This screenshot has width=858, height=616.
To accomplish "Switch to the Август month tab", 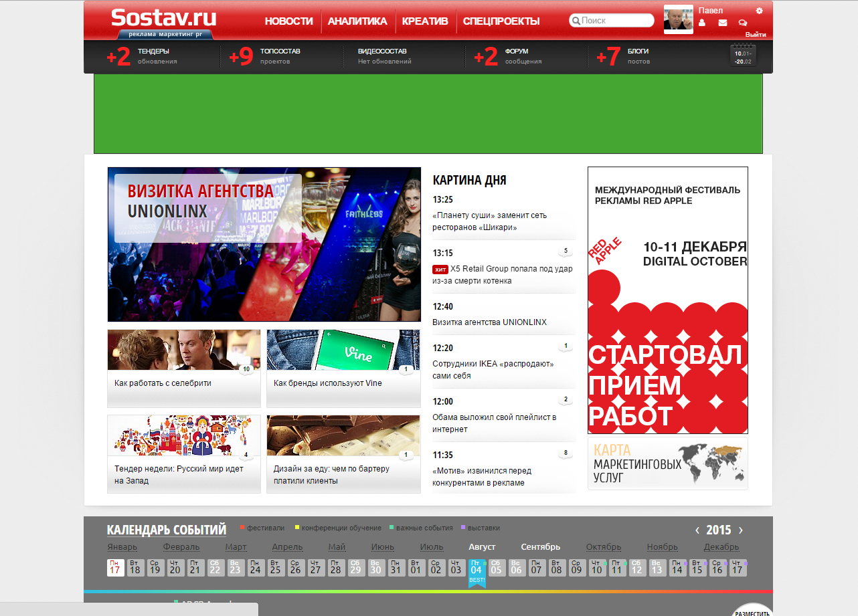I will coord(482,546).
